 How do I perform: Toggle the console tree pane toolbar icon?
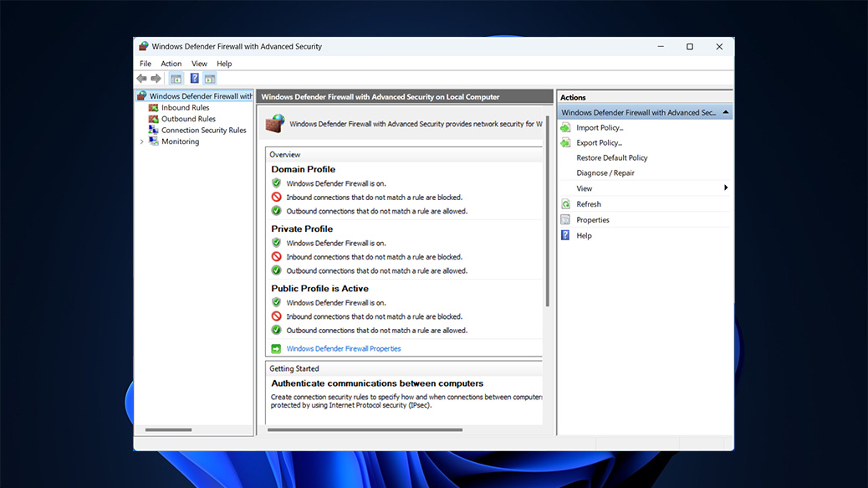(176, 79)
